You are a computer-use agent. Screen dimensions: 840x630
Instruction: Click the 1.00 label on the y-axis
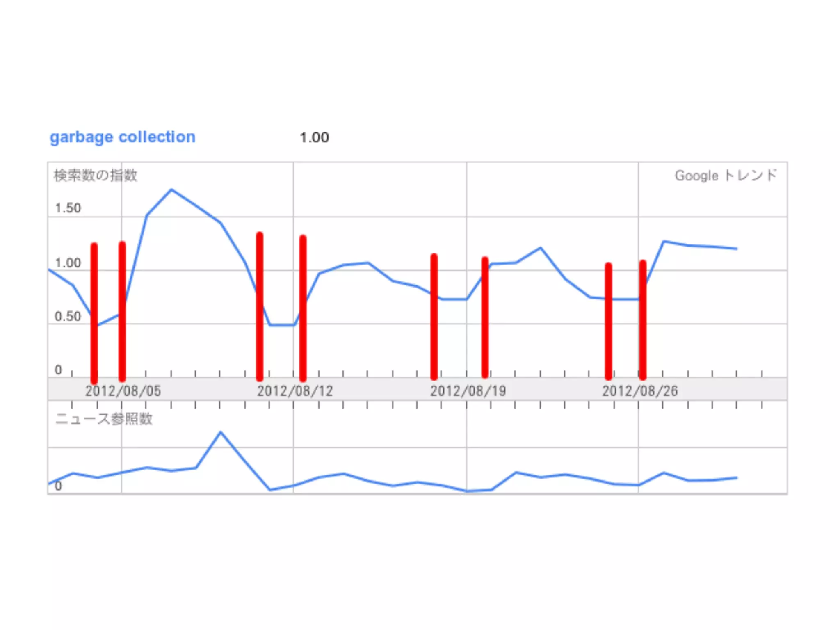(68, 263)
